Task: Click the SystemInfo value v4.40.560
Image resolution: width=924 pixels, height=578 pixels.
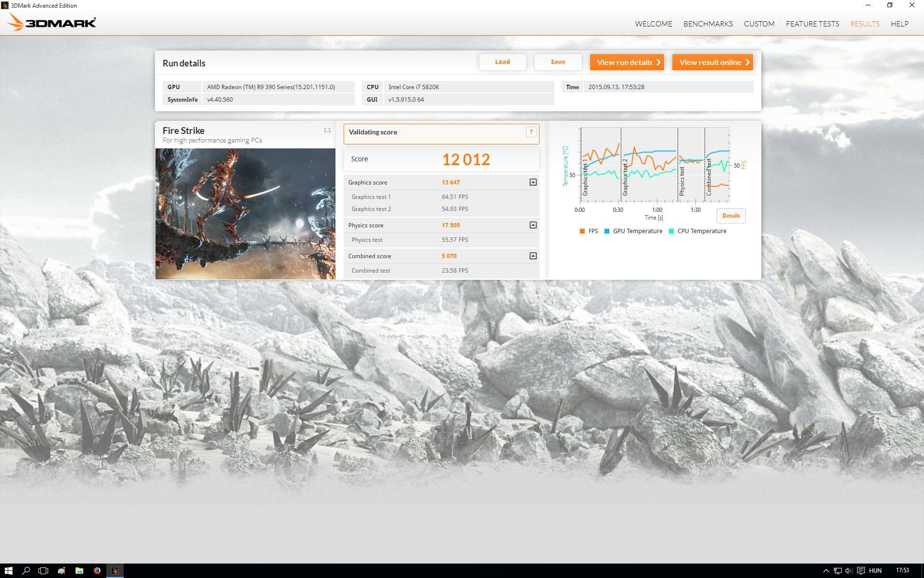Action: pyautogui.click(x=278, y=100)
